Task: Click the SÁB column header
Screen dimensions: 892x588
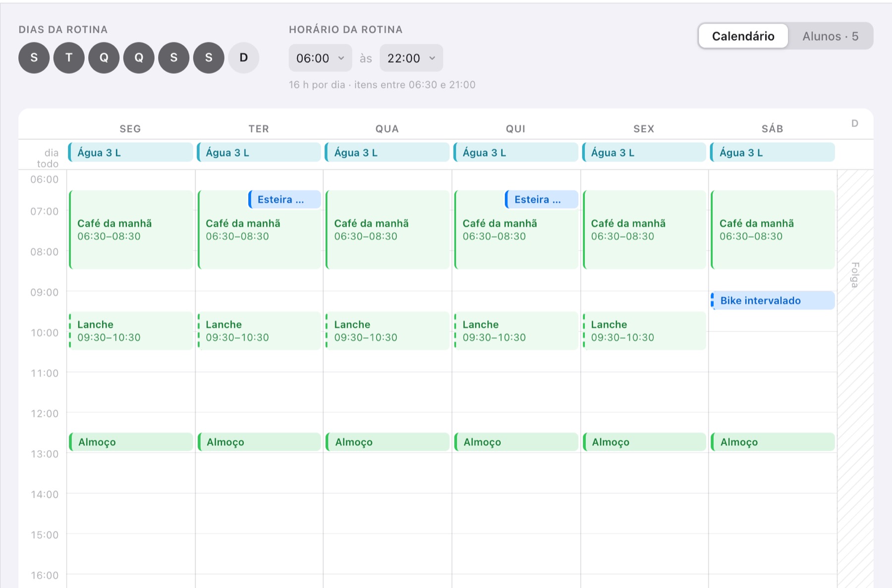Action: coord(772,129)
